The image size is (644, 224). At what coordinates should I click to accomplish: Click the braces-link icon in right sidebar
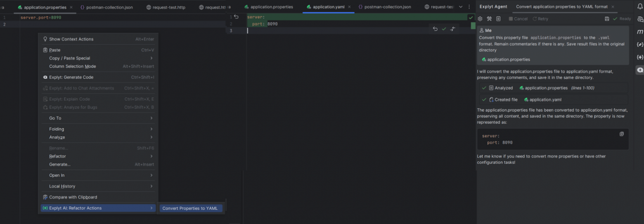640,45
